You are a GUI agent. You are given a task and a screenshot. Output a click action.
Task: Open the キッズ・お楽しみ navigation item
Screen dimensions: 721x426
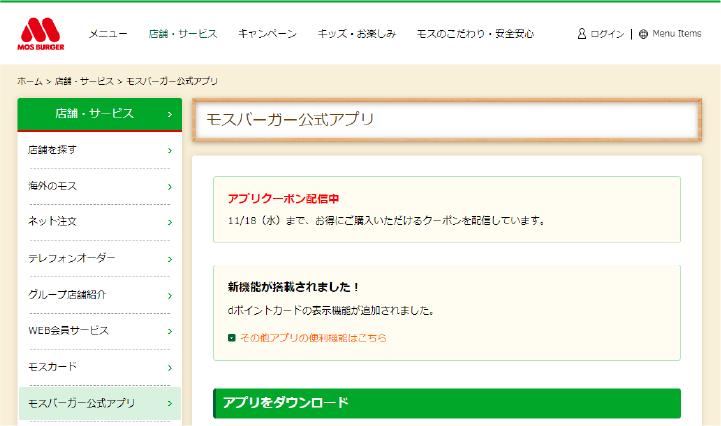[356, 34]
